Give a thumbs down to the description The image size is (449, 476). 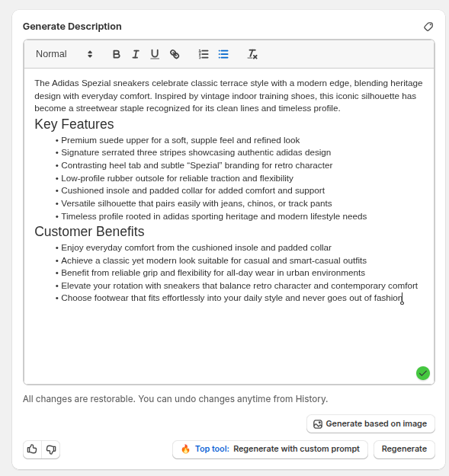51,449
